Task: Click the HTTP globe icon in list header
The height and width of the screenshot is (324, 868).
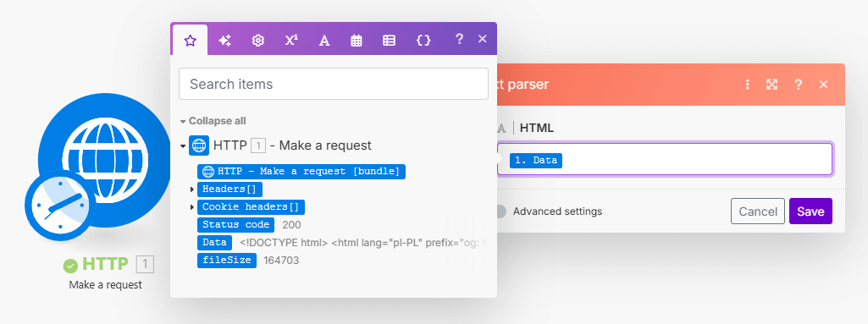Action: (199, 146)
